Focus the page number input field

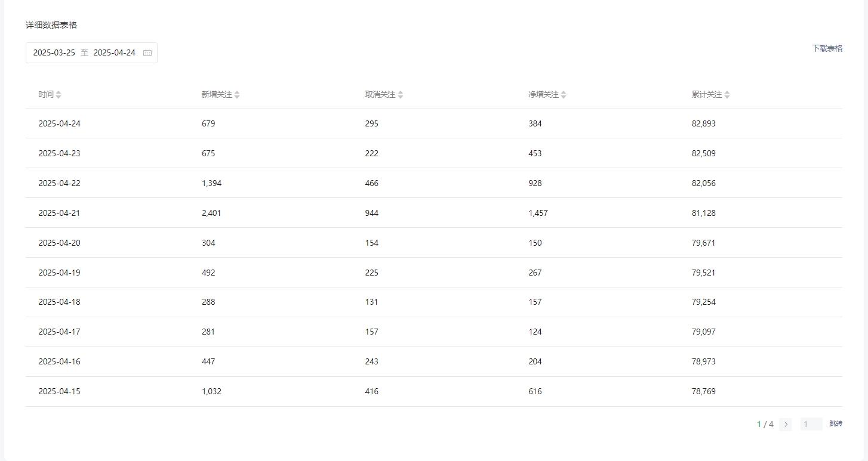811,424
